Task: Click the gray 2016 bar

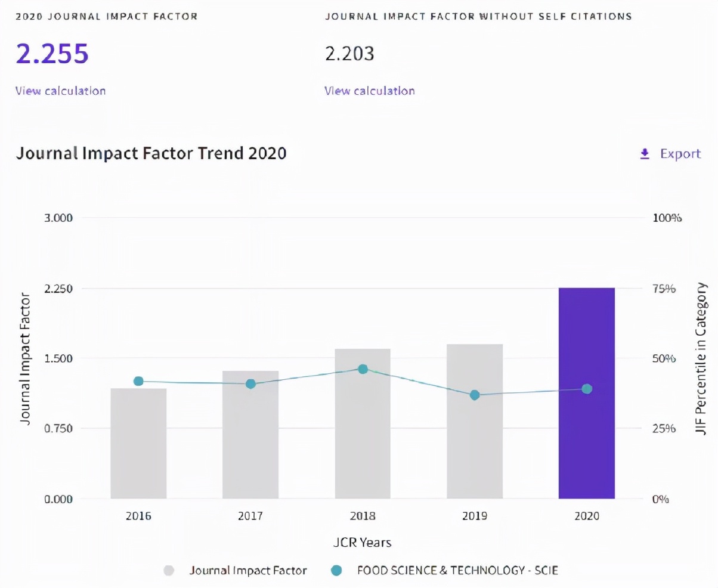Action: pos(138,453)
